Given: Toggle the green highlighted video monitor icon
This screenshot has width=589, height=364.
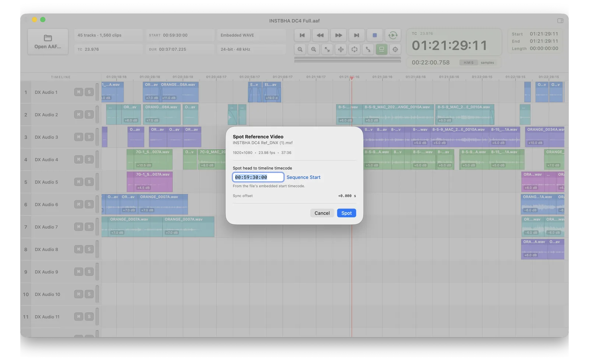Looking at the screenshot, I should [382, 49].
